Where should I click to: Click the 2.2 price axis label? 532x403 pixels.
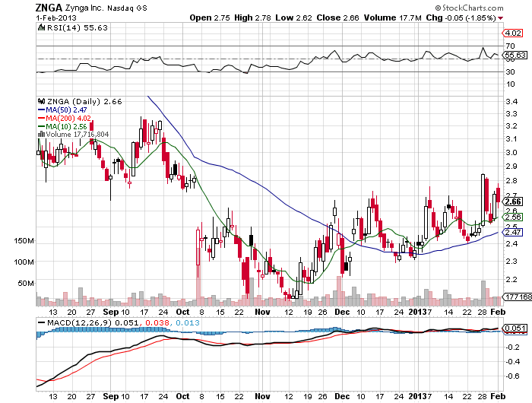coord(511,279)
